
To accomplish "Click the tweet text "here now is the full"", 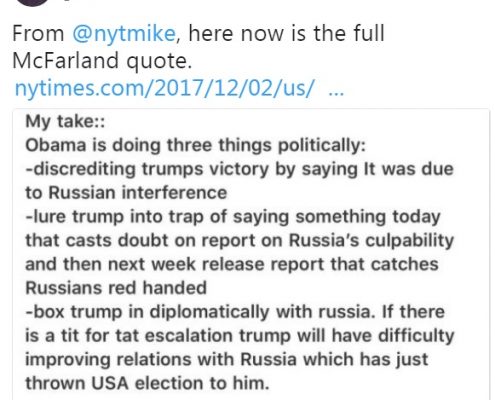I will coord(286,34).
